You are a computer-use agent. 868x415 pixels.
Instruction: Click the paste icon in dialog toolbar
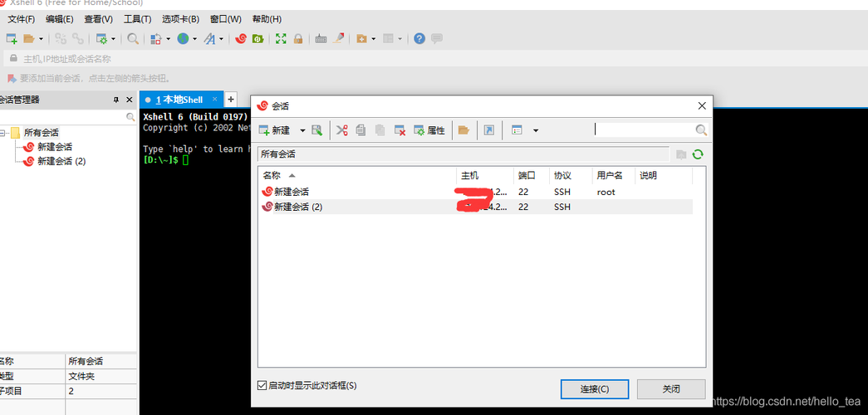point(380,130)
